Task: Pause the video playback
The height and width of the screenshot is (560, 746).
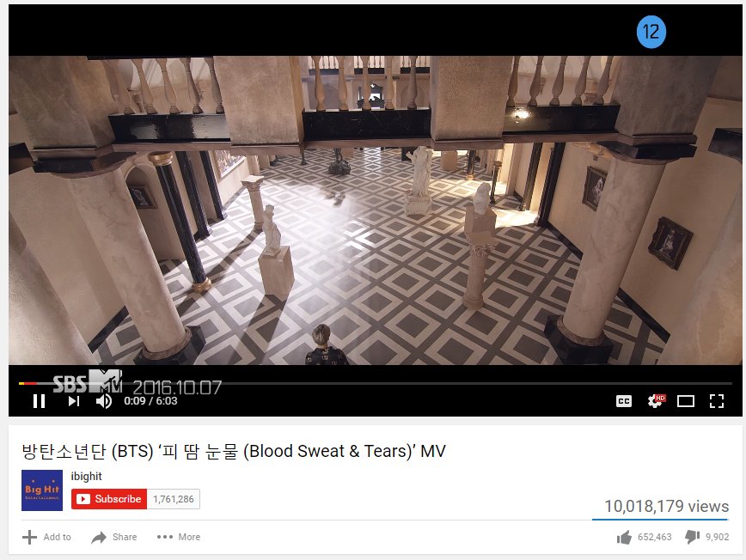Action: click(x=39, y=401)
